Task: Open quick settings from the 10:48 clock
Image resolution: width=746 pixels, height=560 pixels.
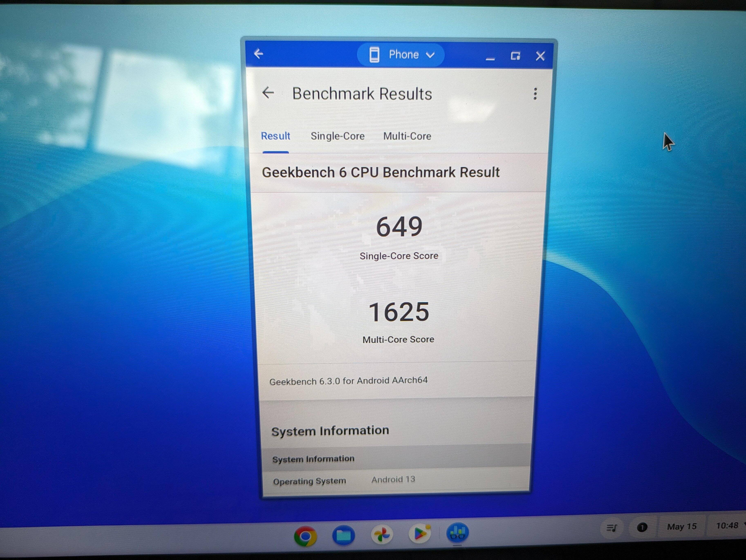Action: coord(727,526)
